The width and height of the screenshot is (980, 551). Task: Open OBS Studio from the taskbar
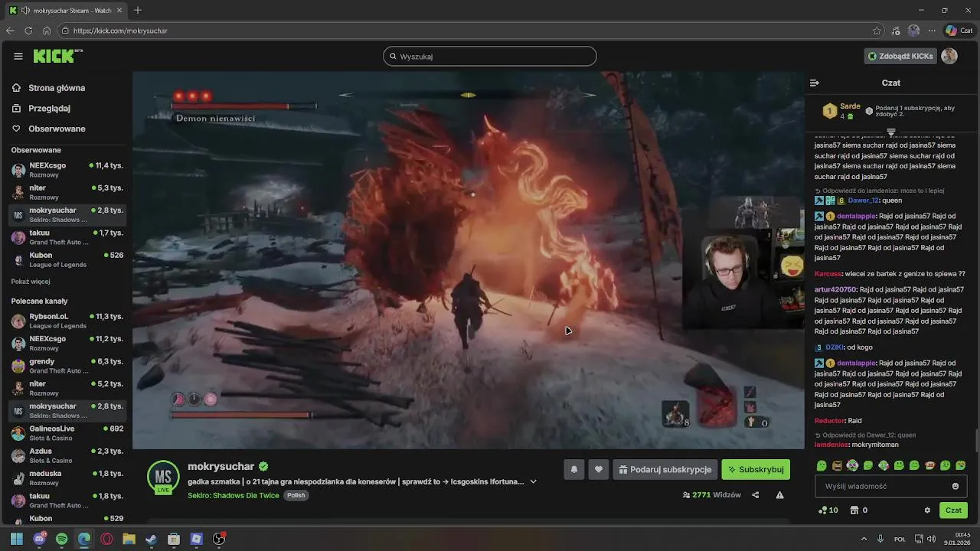point(219,539)
